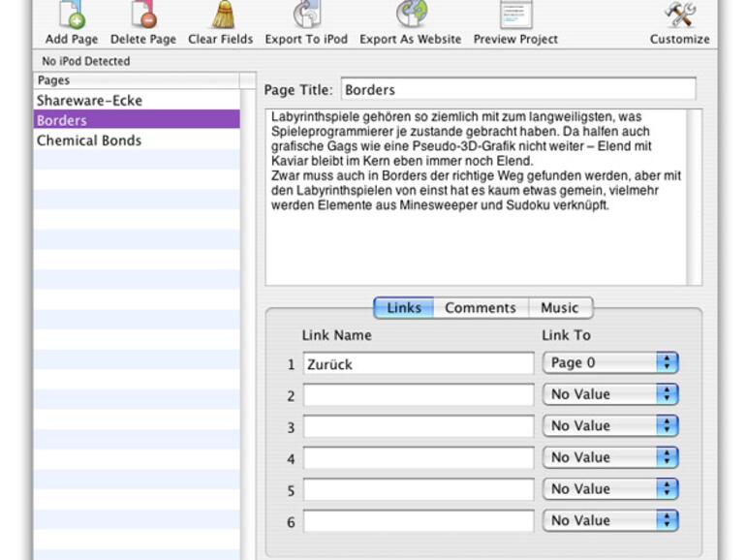This screenshot has height=560, width=746.
Task: Click the Link Name field in row 4
Action: click(418, 457)
